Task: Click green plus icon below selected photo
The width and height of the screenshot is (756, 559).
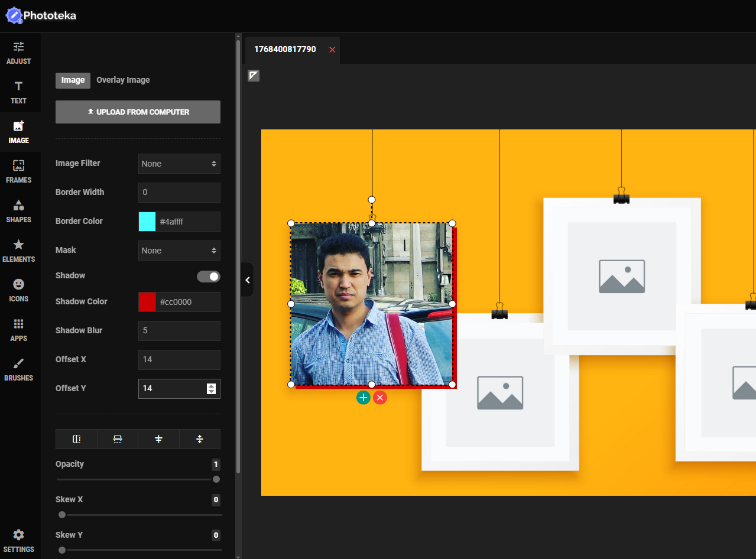Action: [363, 398]
